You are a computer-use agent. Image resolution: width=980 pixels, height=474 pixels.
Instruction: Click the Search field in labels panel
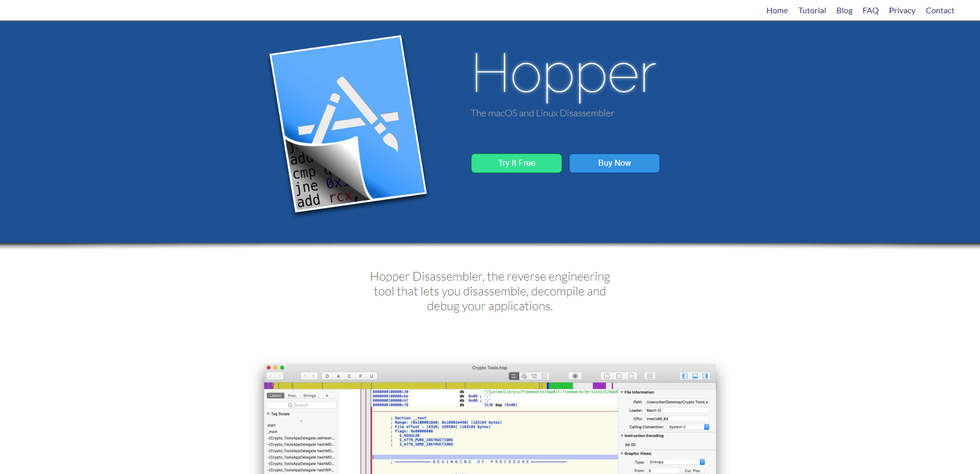point(301,405)
